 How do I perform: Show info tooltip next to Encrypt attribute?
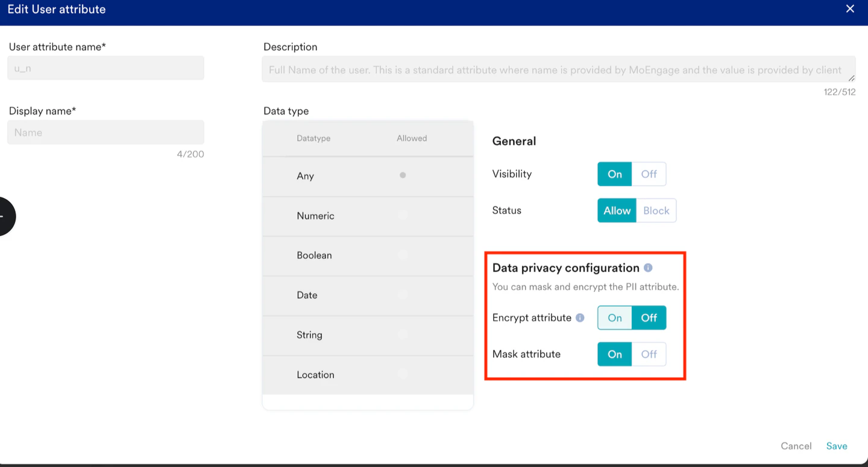pyautogui.click(x=580, y=317)
